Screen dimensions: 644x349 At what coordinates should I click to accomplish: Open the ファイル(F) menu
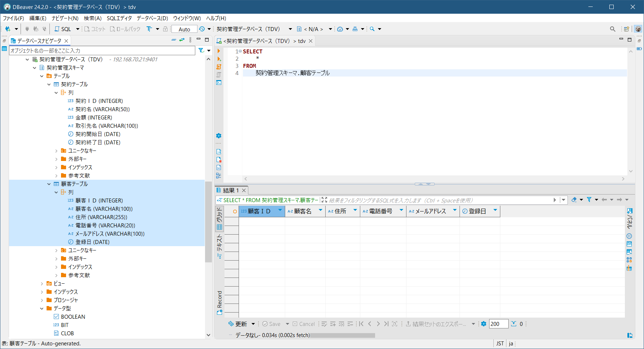click(x=13, y=18)
